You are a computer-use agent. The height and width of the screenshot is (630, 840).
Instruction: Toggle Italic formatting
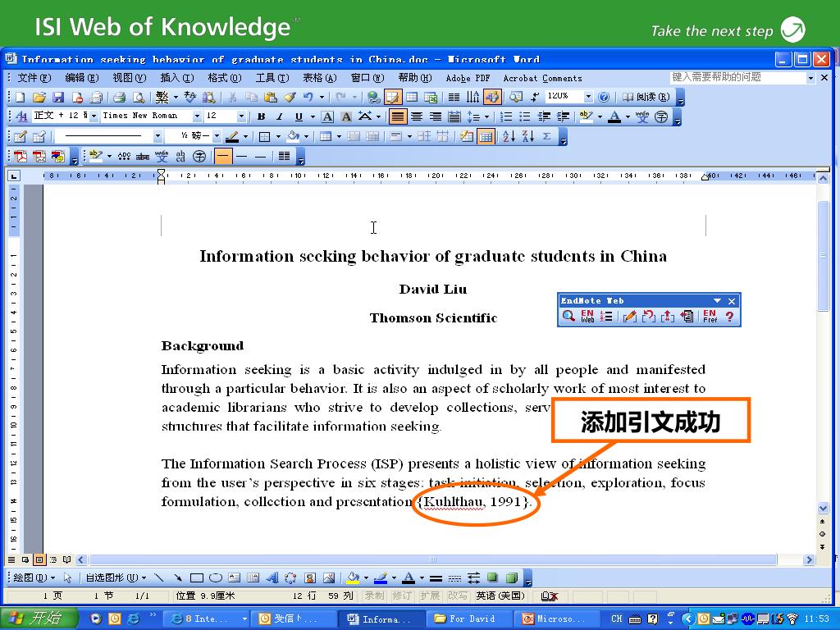pos(279,116)
